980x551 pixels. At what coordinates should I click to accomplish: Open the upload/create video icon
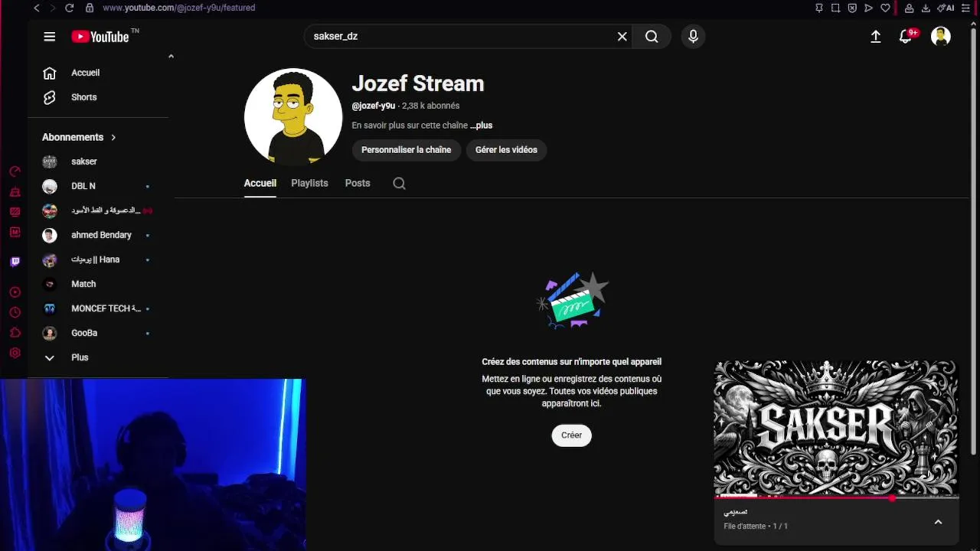point(876,37)
